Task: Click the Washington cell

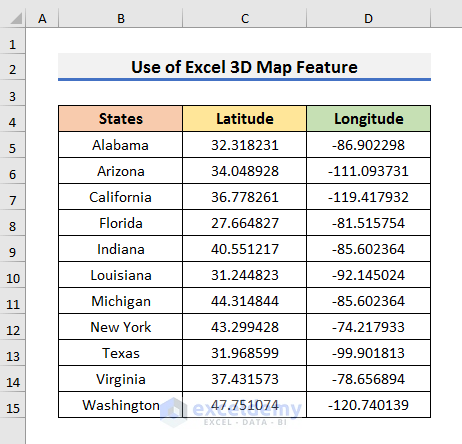Action: [x=121, y=405]
